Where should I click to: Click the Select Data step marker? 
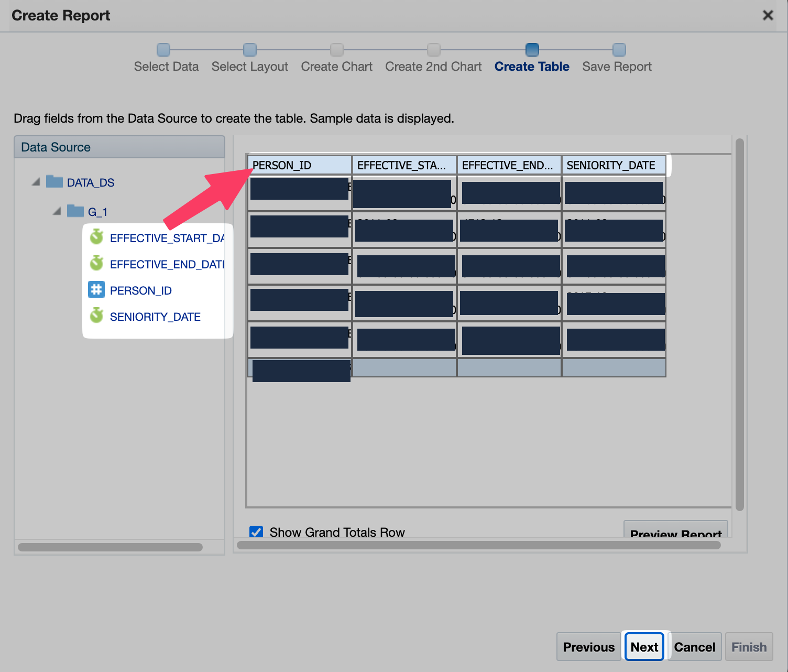click(163, 50)
